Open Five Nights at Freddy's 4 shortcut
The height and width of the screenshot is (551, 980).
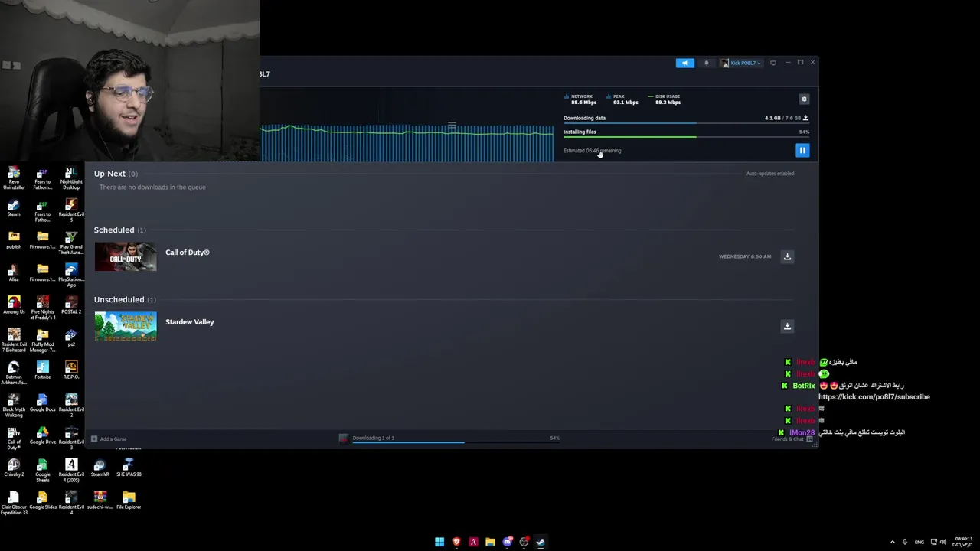[43, 308]
